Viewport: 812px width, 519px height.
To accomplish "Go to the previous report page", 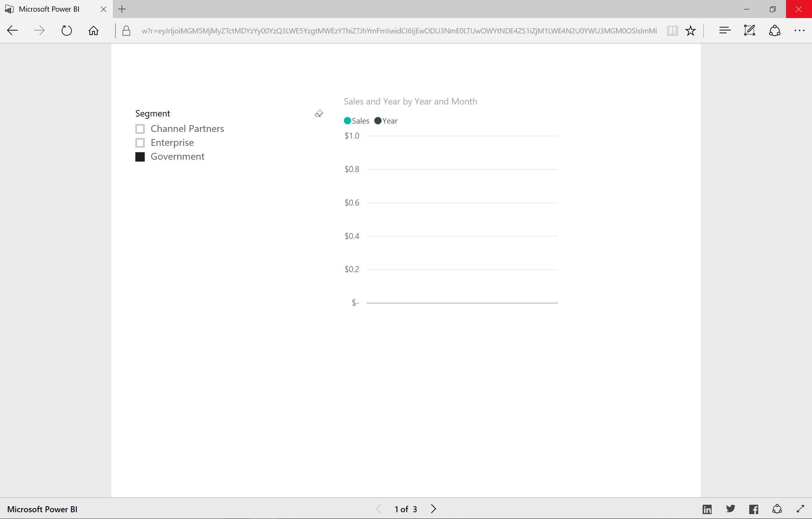I will 379,508.
